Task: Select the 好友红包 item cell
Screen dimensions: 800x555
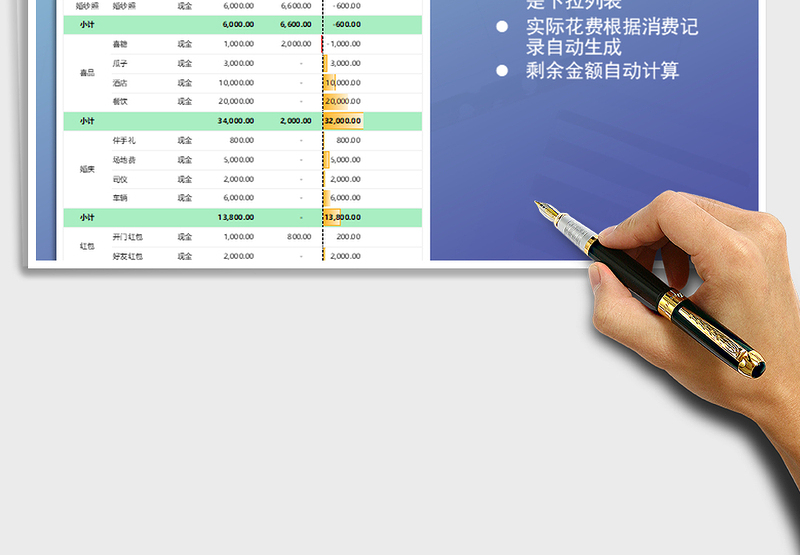Action: coord(127,256)
